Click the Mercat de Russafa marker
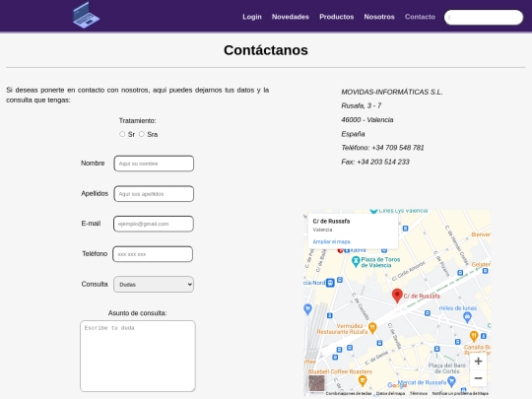Image resolution: width=532 pixels, height=399 pixels. pyautogui.click(x=451, y=382)
